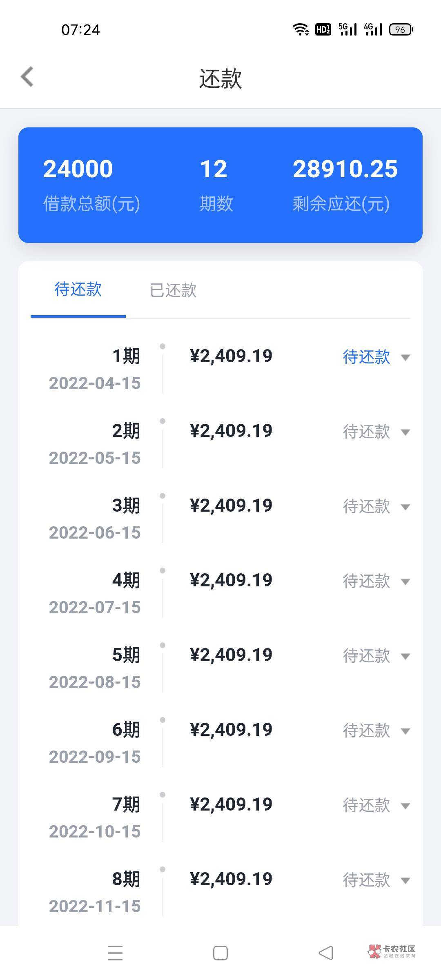Image resolution: width=441 pixels, height=980 pixels.
Task: Tap the Android recent apps menu icon
Action: click(x=115, y=953)
